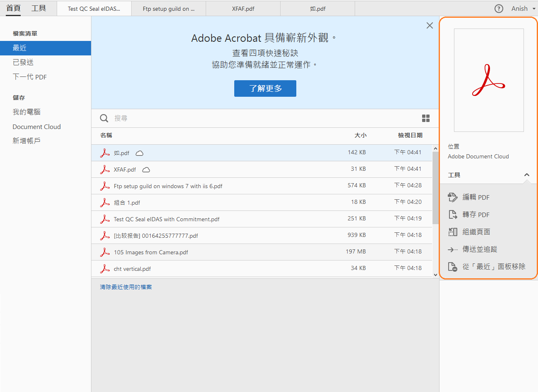
Task: Open the help question mark icon
Action: [x=499, y=9]
